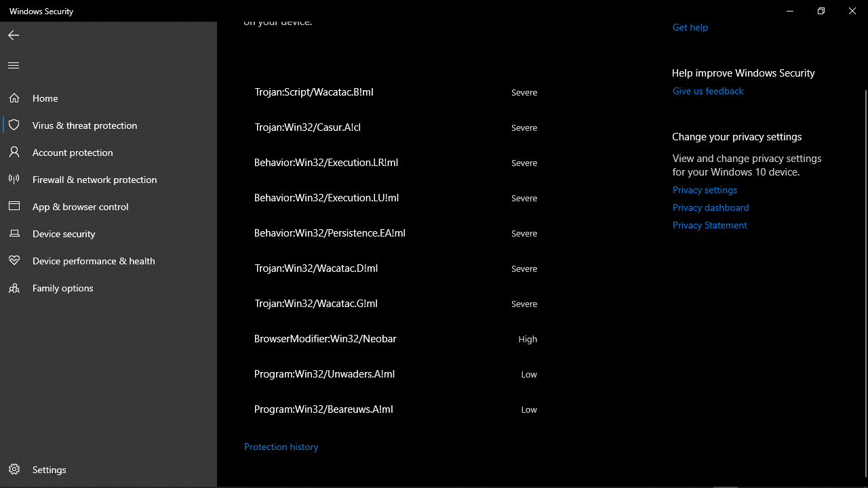
Task: Open Device performance & health label
Action: click(x=94, y=261)
